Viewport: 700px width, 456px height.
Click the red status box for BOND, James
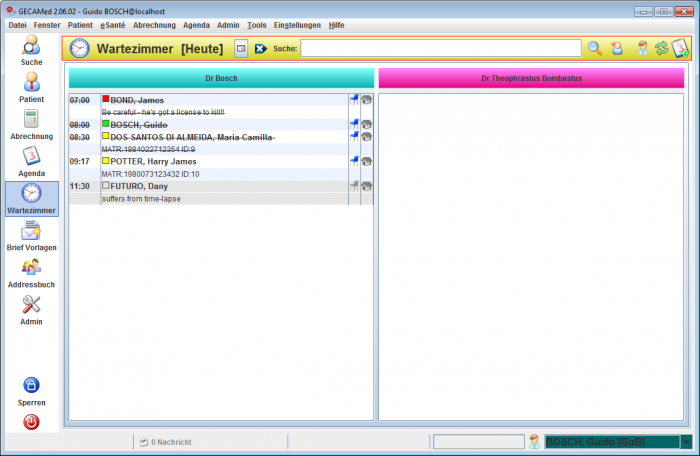106,99
